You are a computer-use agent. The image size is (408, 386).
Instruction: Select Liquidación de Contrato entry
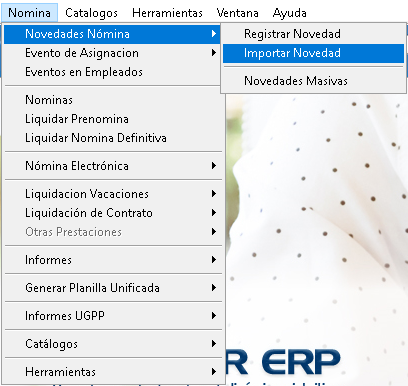(112, 213)
